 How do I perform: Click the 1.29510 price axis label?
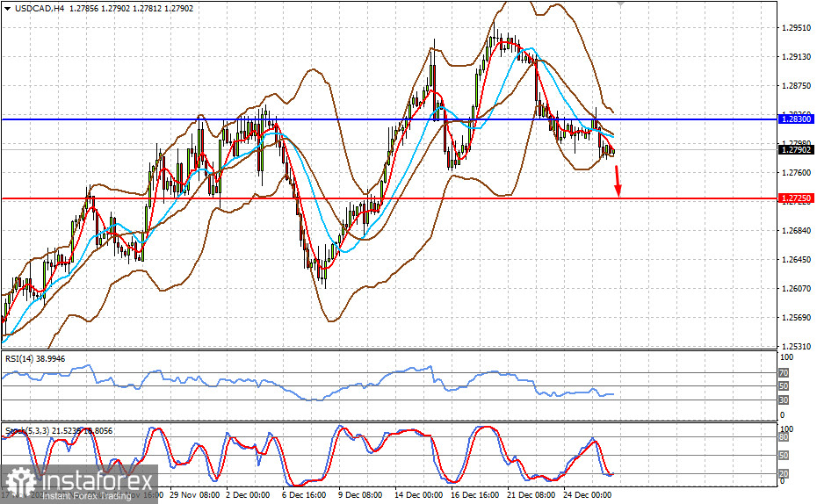click(795, 28)
